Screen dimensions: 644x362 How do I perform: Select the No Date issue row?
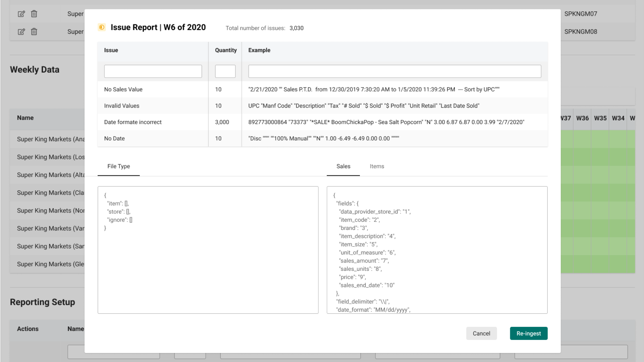click(323, 138)
